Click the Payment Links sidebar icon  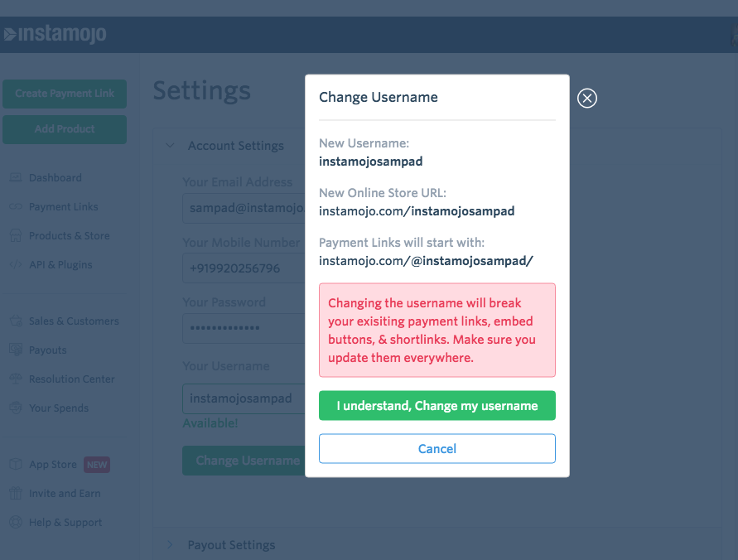click(15, 207)
